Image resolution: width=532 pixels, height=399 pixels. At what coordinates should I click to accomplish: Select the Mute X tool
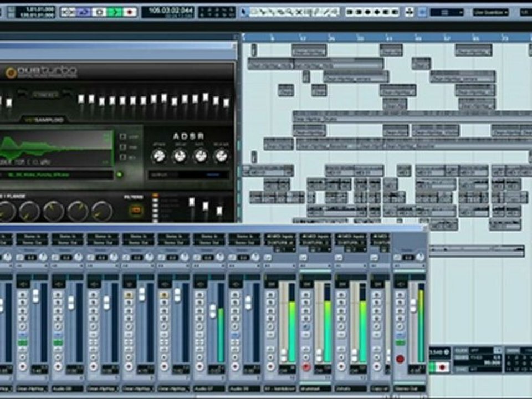(x=299, y=12)
